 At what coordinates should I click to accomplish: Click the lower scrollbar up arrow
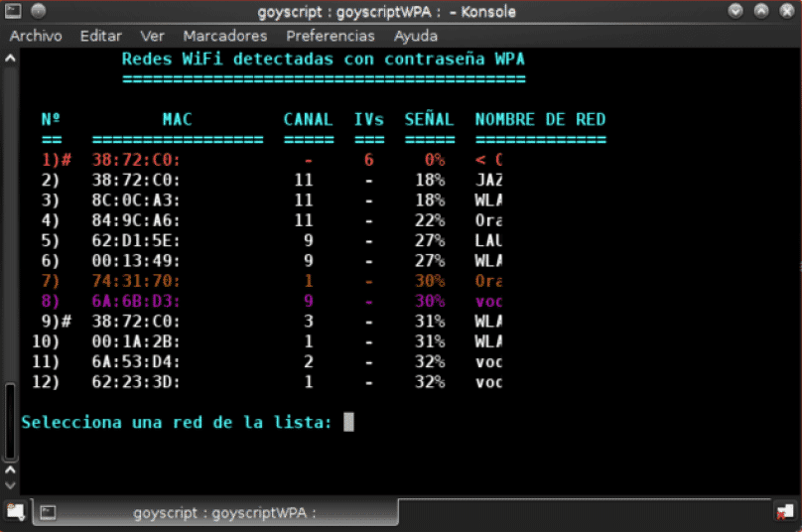point(10,469)
